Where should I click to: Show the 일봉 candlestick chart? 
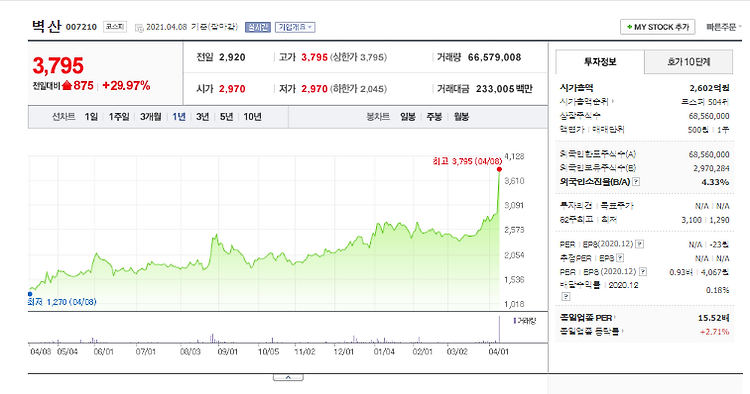tap(408, 117)
